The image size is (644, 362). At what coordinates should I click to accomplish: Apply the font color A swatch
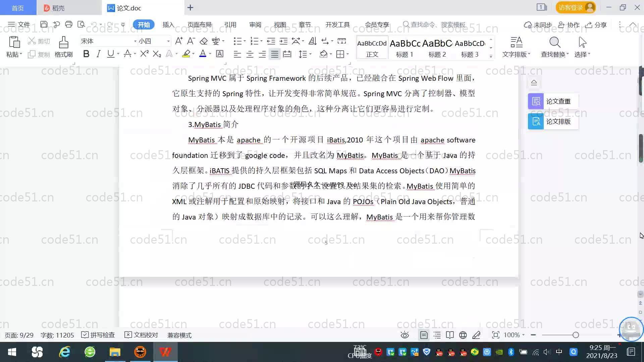[x=203, y=54]
